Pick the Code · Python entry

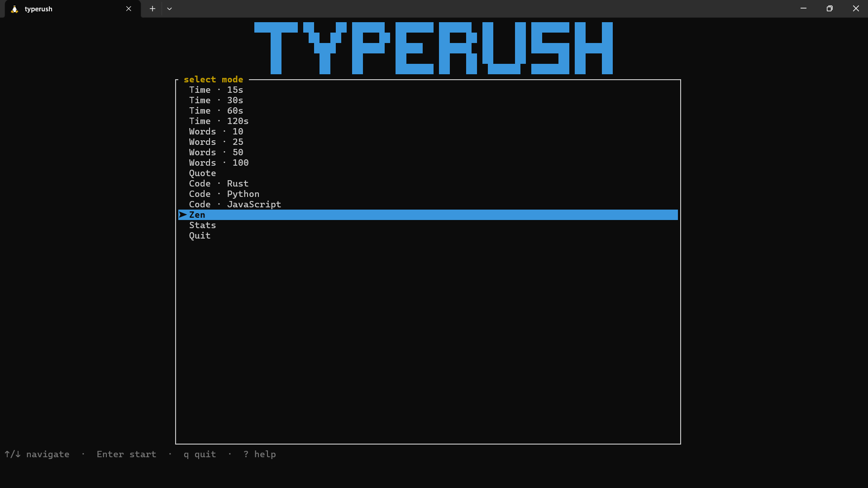[224, 194]
